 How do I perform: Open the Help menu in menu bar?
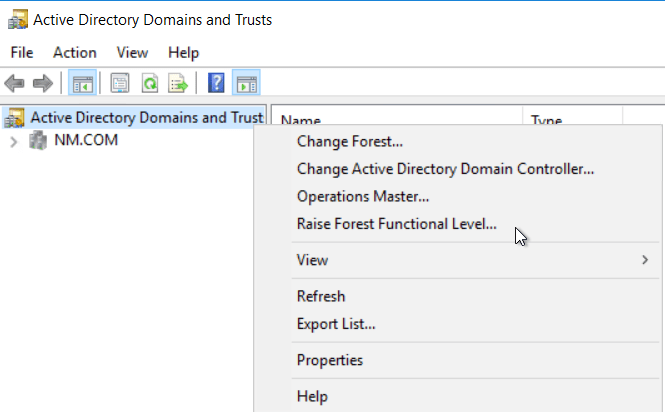(183, 53)
